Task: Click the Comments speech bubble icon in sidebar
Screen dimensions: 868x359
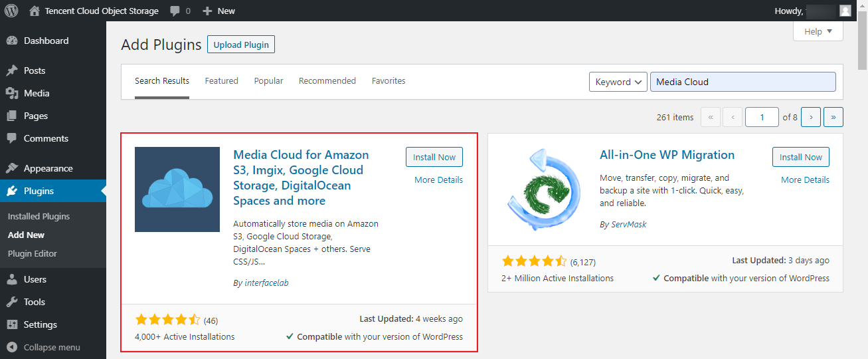Action: (x=12, y=138)
